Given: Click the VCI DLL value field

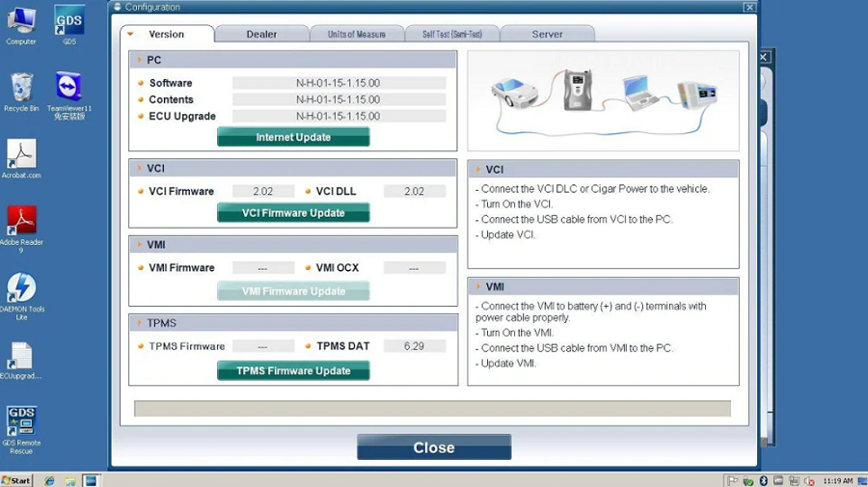Looking at the screenshot, I should (414, 192).
